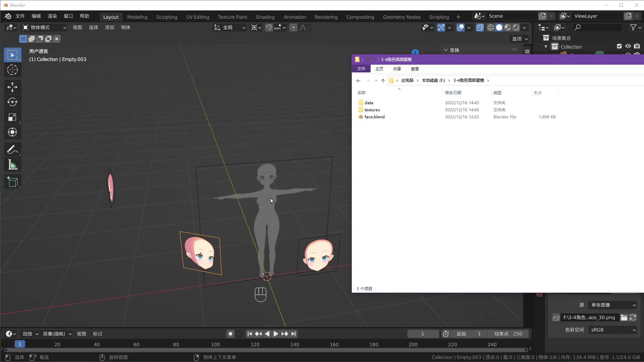Toggle snapping magnet in header
644x362 pixels.
click(269, 27)
